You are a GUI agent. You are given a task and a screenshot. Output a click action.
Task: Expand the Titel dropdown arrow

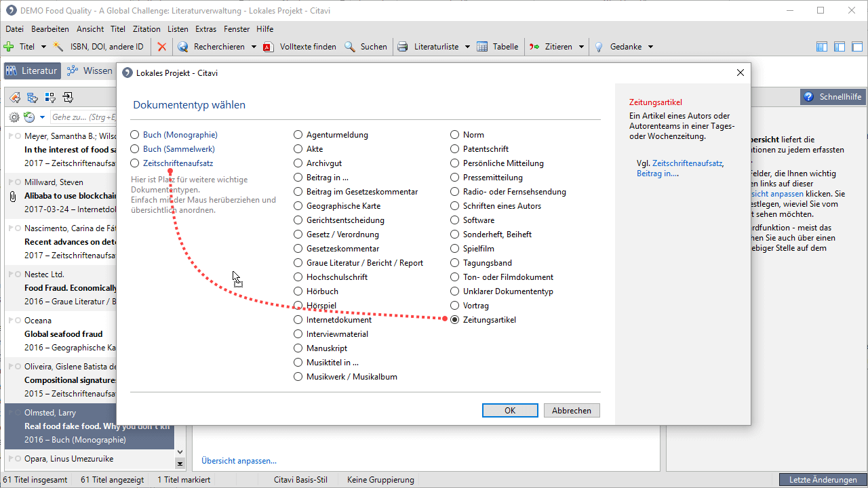[x=43, y=47]
